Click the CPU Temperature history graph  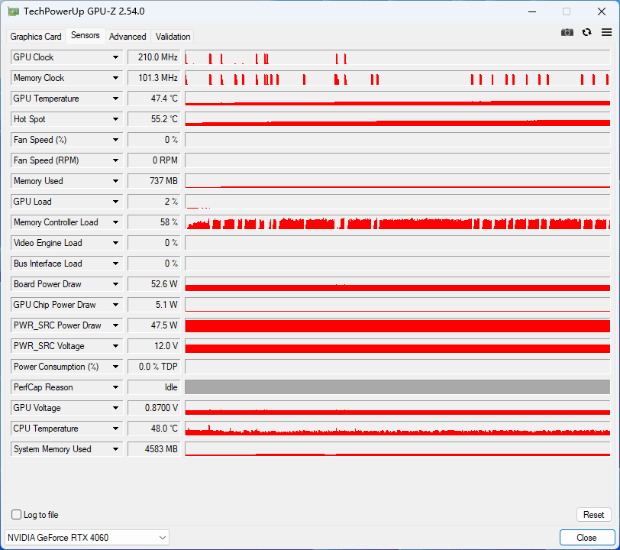pyautogui.click(x=397, y=429)
